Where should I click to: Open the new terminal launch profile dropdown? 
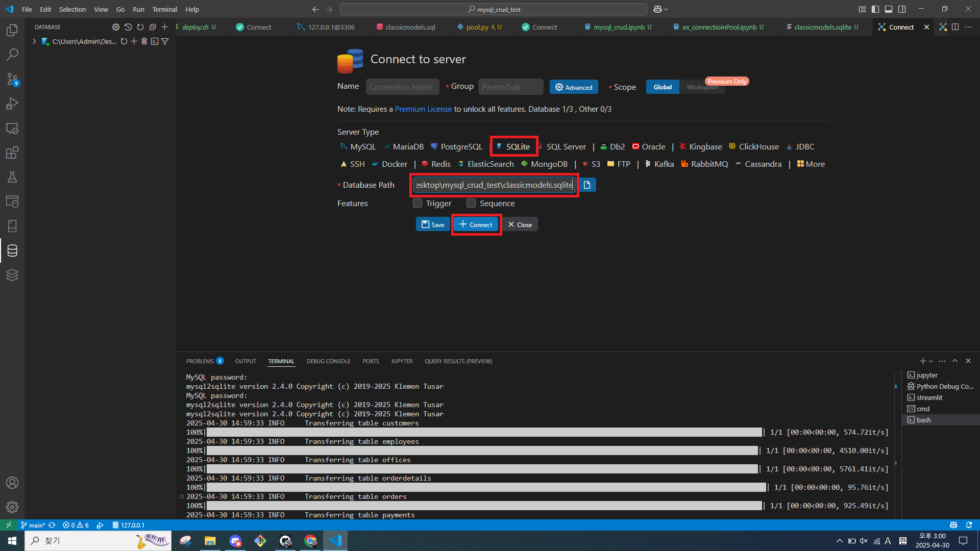(x=931, y=361)
